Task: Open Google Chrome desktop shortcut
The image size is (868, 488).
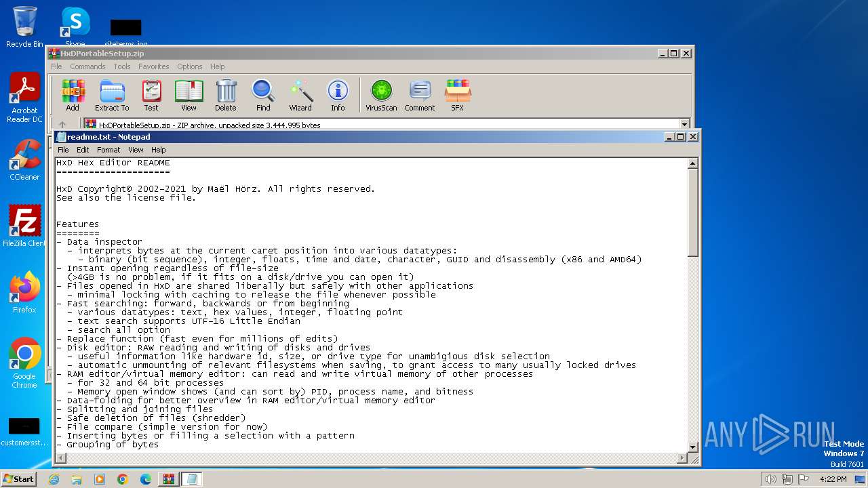Action: (x=24, y=363)
